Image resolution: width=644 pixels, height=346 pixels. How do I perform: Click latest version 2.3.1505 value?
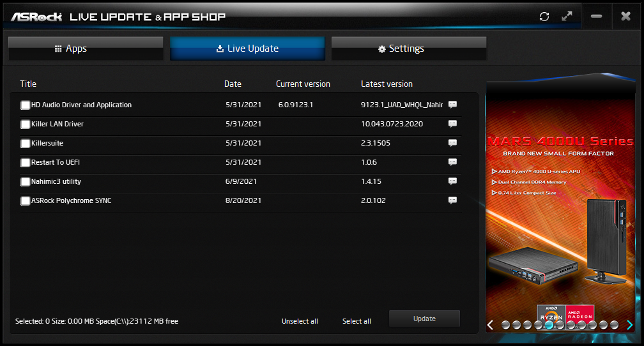tap(376, 143)
